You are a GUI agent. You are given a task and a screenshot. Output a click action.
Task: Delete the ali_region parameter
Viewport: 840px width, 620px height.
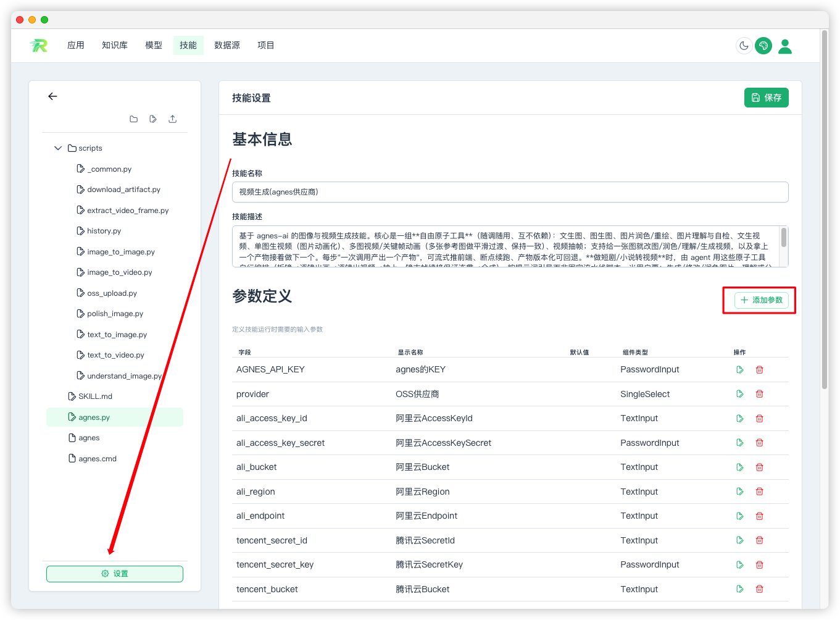click(x=760, y=492)
